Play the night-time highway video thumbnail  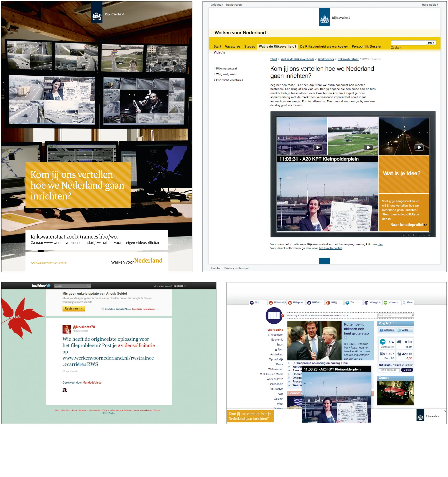coord(419,148)
